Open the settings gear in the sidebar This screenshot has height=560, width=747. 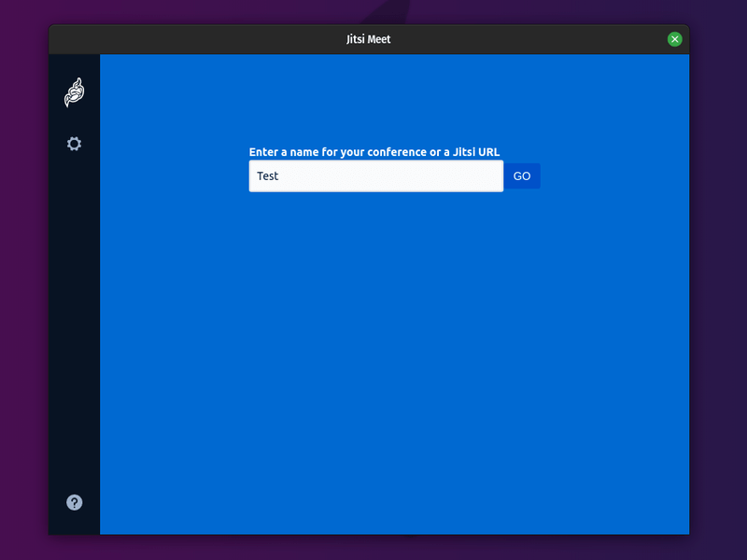click(74, 144)
